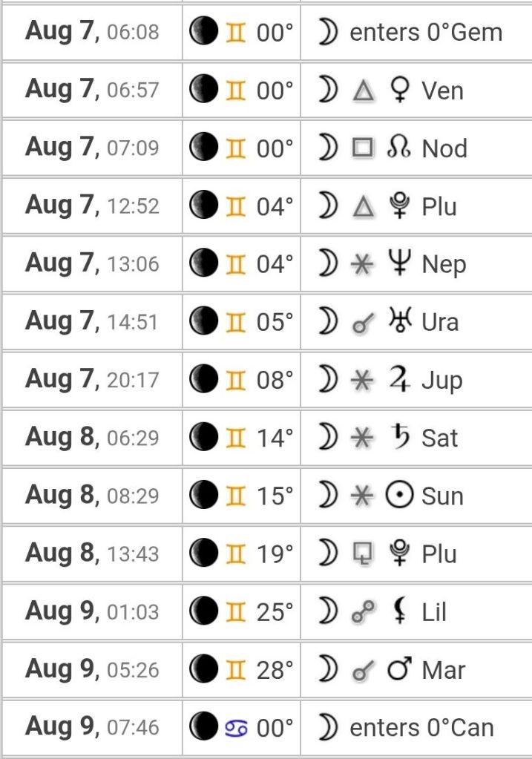Screen dimensions: 532x759
Task: Click the square aspect icon in Nod row
Action: [363, 148]
